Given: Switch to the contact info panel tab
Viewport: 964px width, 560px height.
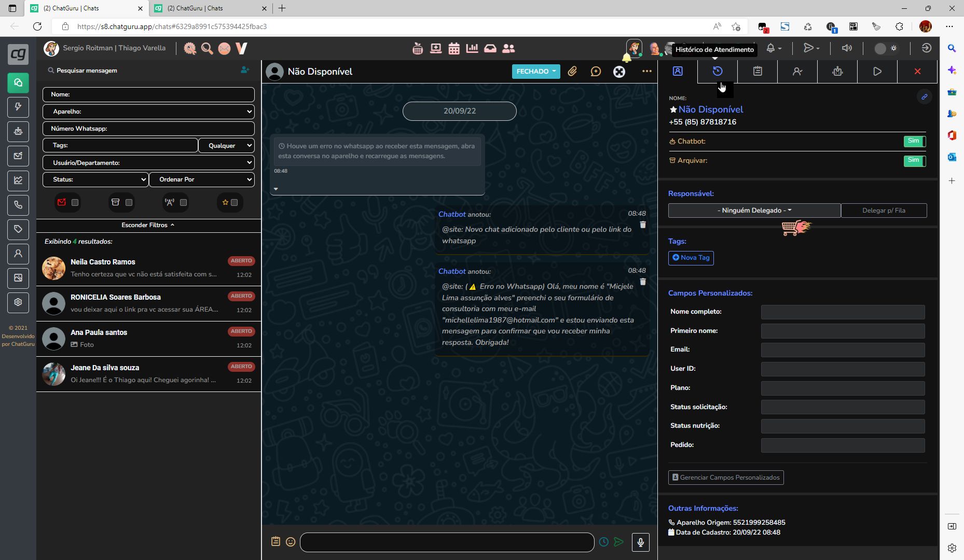Looking at the screenshot, I should (678, 72).
